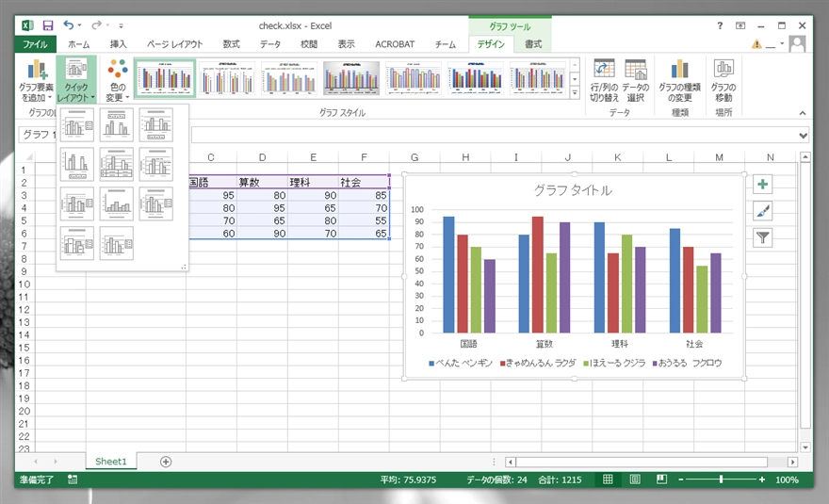Click the 100% zoom level

click(x=787, y=480)
